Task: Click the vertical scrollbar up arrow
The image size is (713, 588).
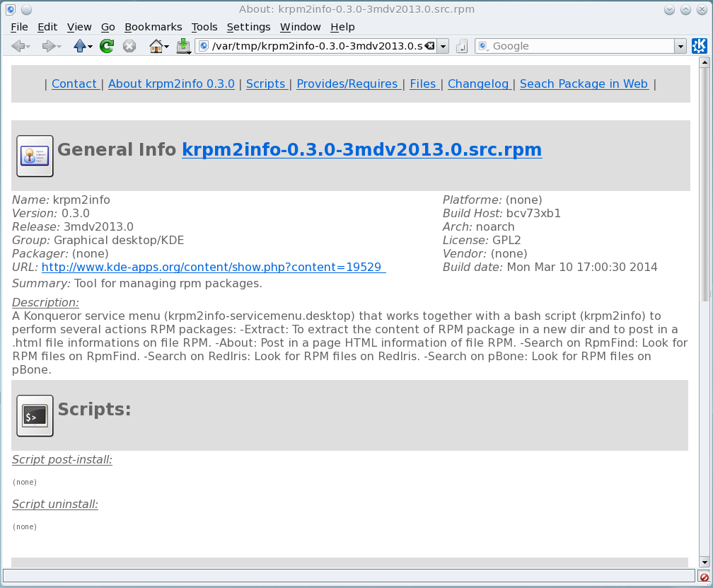Action: coord(705,62)
